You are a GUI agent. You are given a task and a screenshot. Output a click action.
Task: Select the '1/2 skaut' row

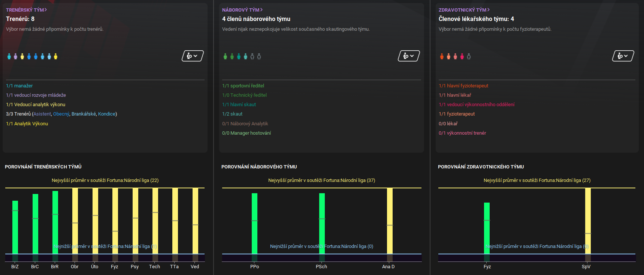232,114
